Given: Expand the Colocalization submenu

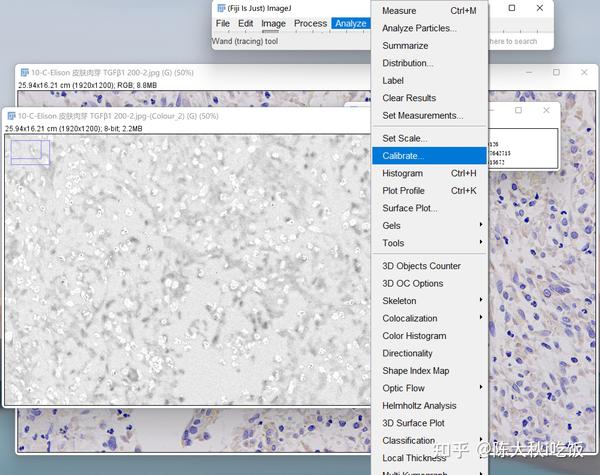Looking at the screenshot, I should pos(429,318).
